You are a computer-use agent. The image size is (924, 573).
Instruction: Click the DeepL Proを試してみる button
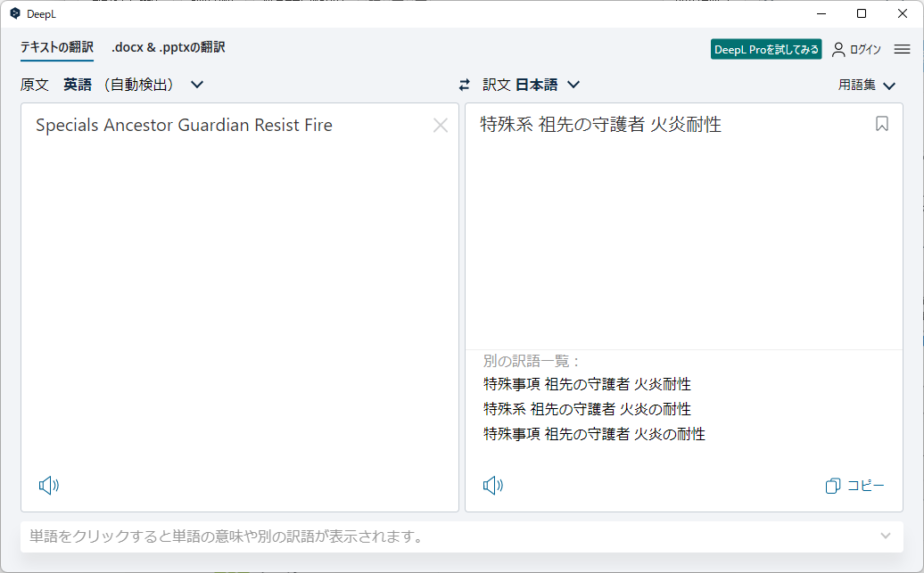tap(766, 49)
